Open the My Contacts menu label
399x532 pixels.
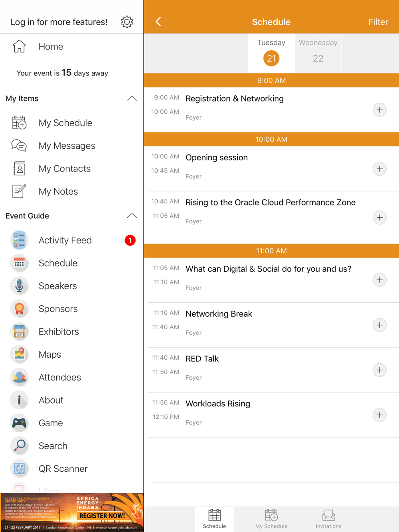pyautogui.click(x=65, y=169)
